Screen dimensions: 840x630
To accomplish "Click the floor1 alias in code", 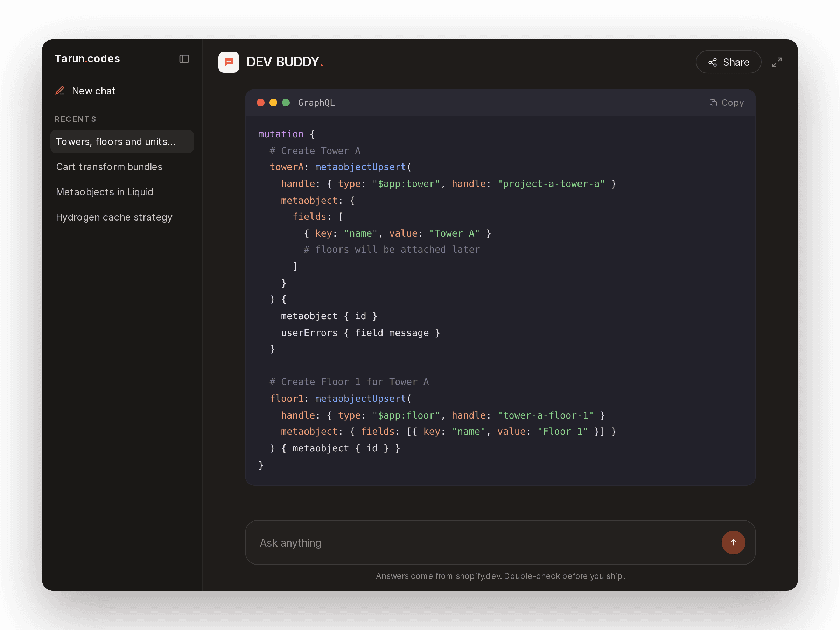I will coord(287,398).
